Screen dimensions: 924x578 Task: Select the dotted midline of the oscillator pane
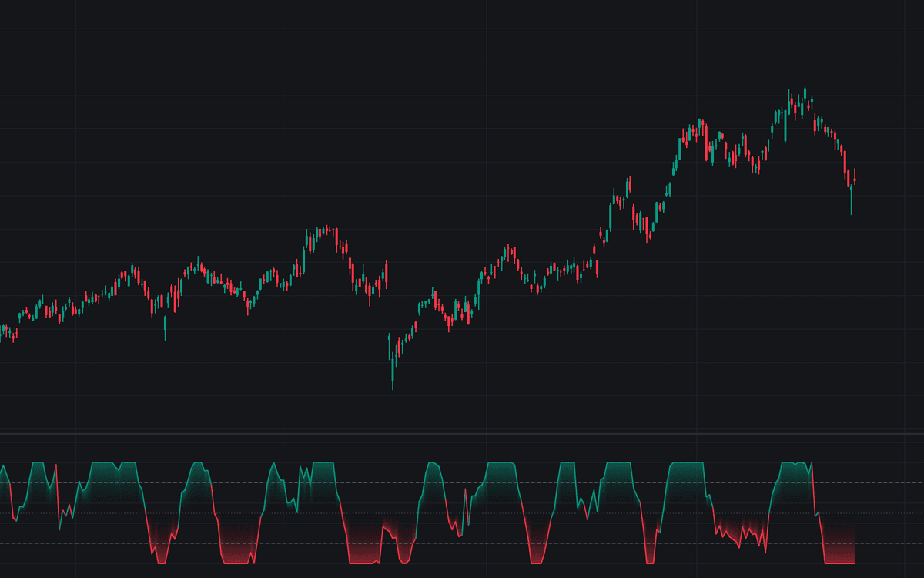pos(462,513)
